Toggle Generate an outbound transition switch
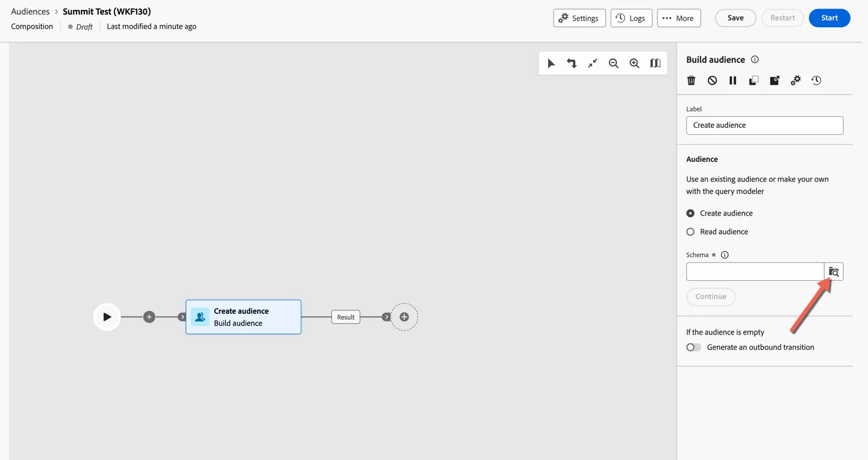 click(x=693, y=347)
